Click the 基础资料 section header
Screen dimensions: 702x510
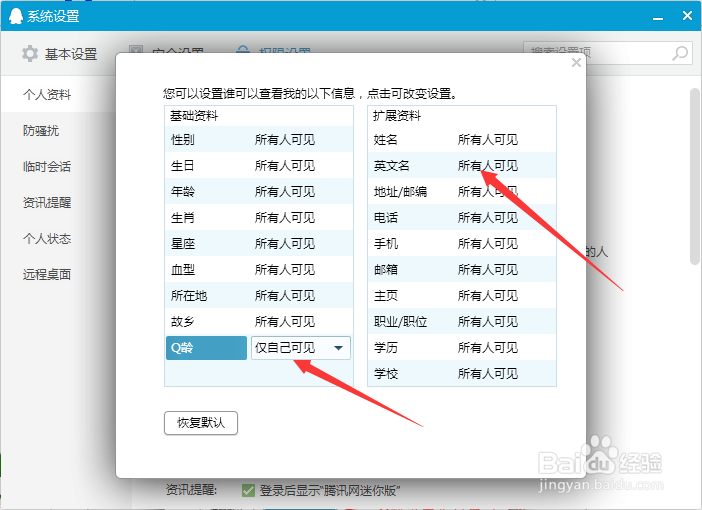pyautogui.click(x=194, y=116)
